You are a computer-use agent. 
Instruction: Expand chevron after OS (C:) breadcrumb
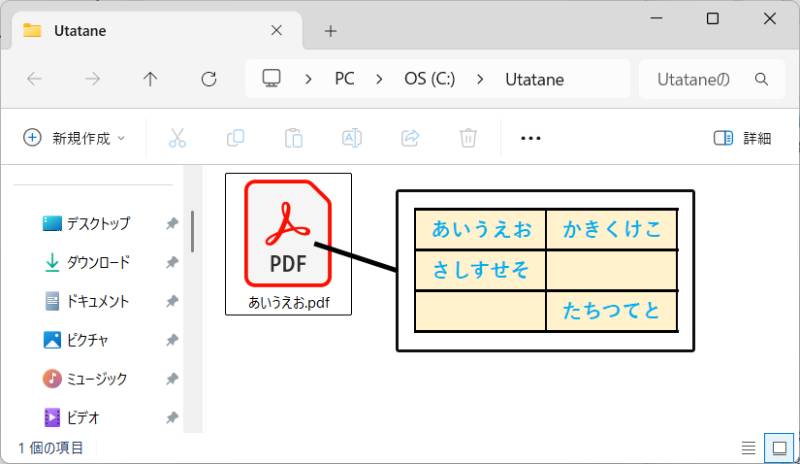[480, 79]
